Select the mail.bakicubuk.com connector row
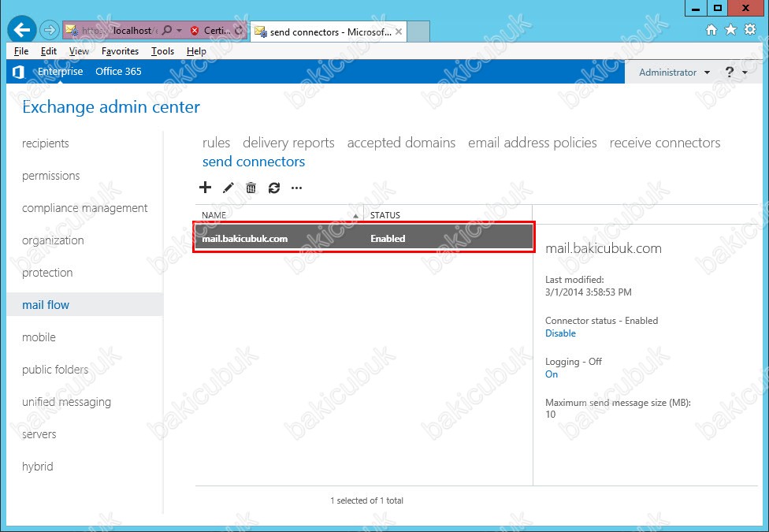This screenshot has height=532, width=769. click(363, 238)
